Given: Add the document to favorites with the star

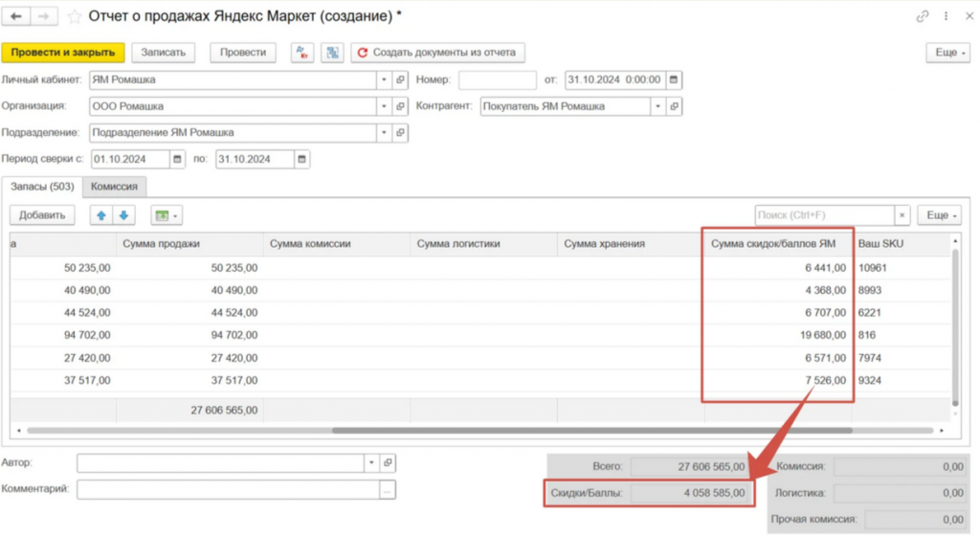Looking at the screenshot, I should (73, 16).
